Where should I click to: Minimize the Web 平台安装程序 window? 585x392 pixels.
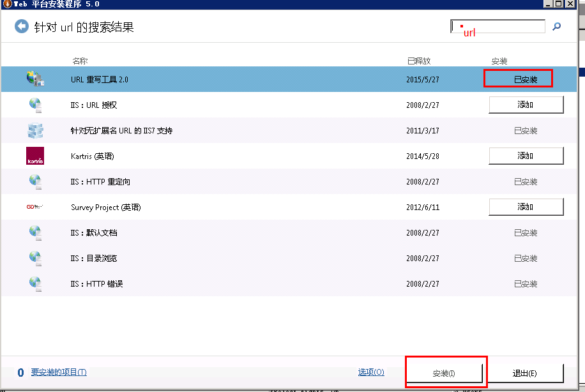pos(548,4)
